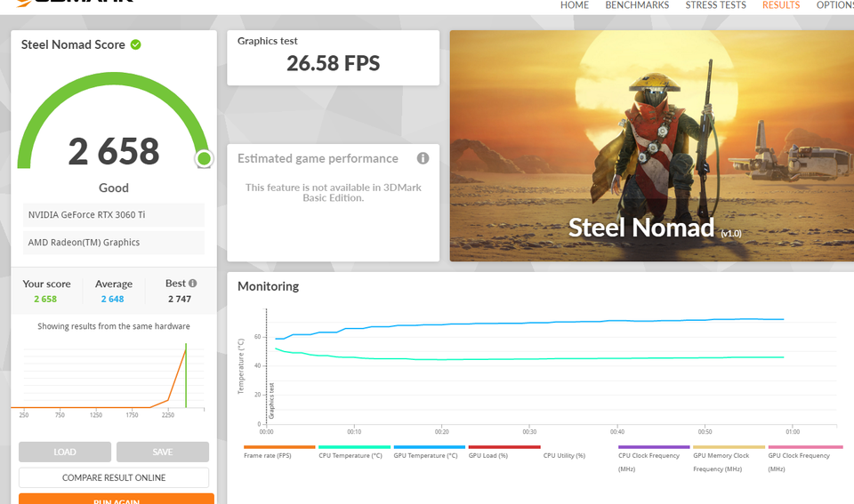Switch to the BENCHMARKS tab
The height and width of the screenshot is (504, 854).
[x=637, y=5]
